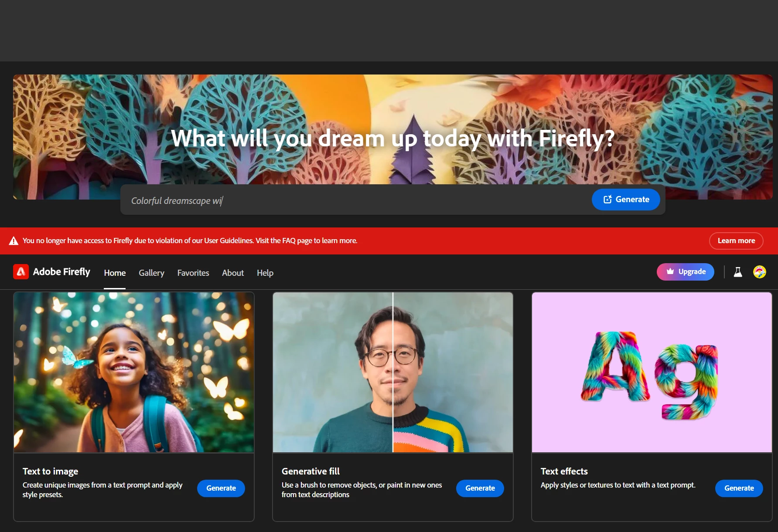778x532 pixels.
Task: Click the warning triangle icon in the red banner
Action: click(14, 241)
